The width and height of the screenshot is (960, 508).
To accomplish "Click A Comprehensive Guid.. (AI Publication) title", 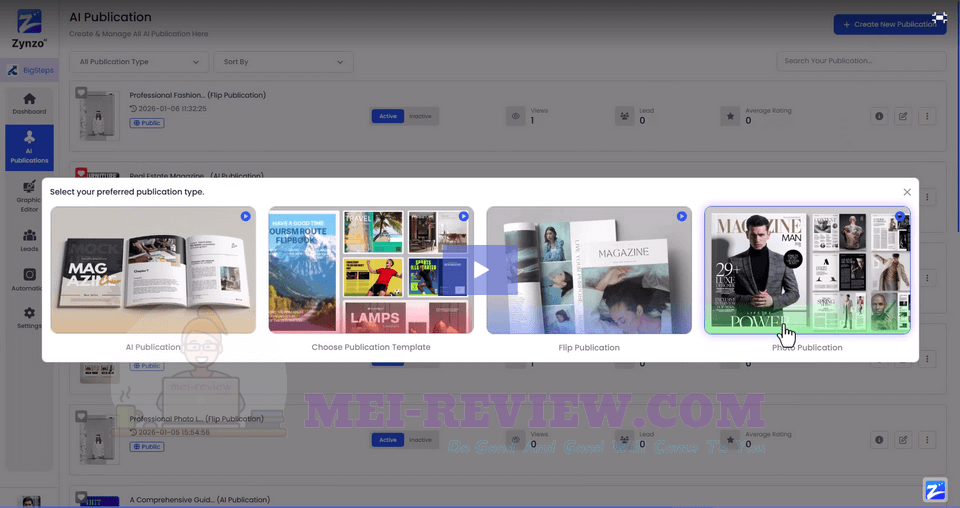I will (200, 500).
